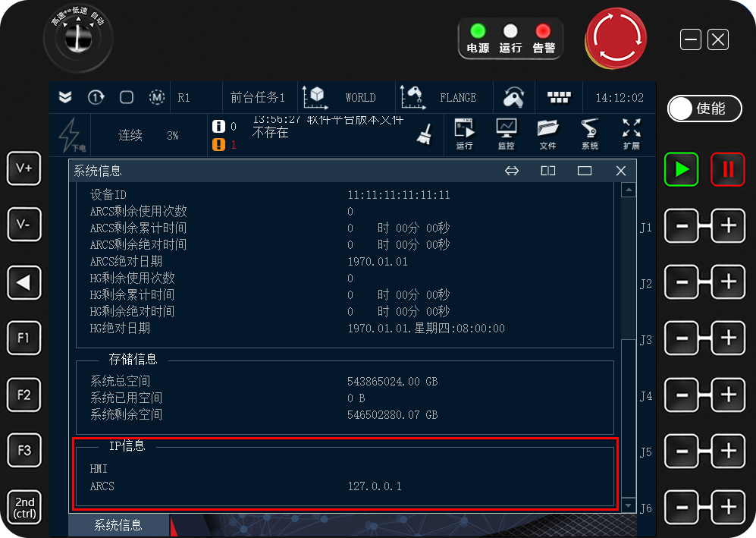Hit the red emergency stop button
This screenshot has height=538, width=756.
[616, 38]
